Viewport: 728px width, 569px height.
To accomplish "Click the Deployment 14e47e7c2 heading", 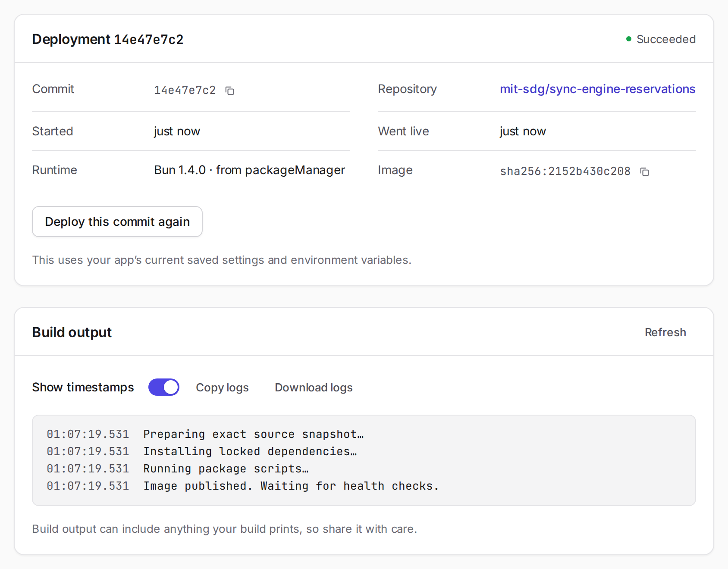I will (108, 39).
